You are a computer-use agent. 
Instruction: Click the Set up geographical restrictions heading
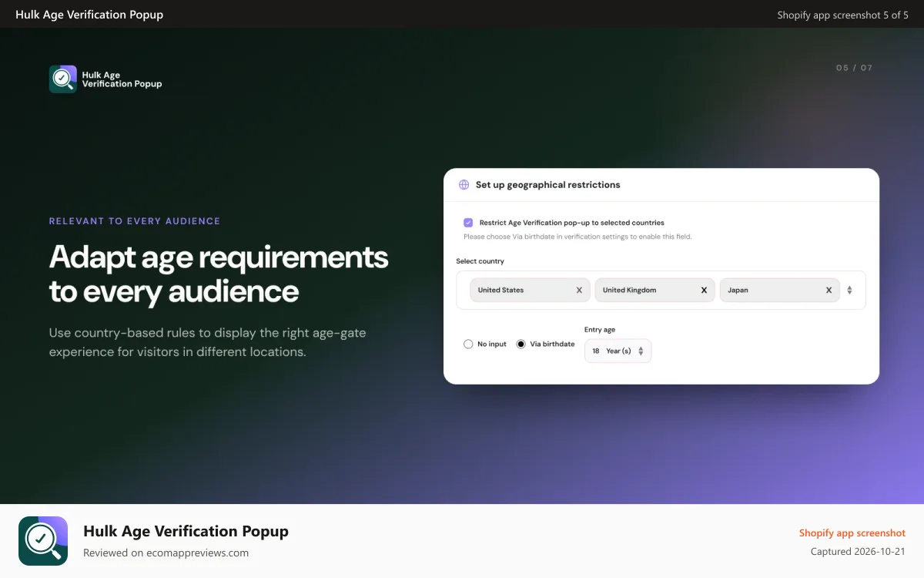click(x=547, y=185)
